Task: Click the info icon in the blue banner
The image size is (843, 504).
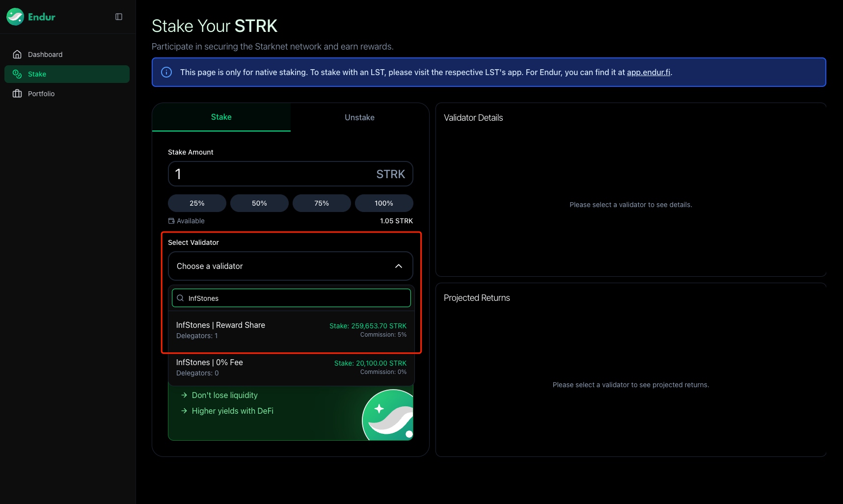Action: tap(166, 72)
